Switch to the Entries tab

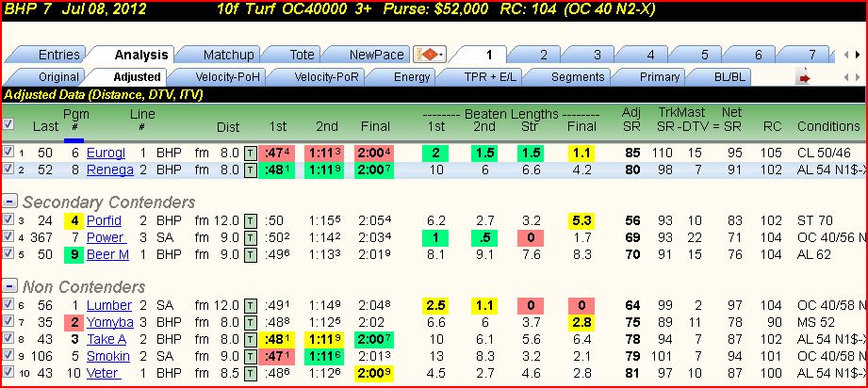(49, 55)
